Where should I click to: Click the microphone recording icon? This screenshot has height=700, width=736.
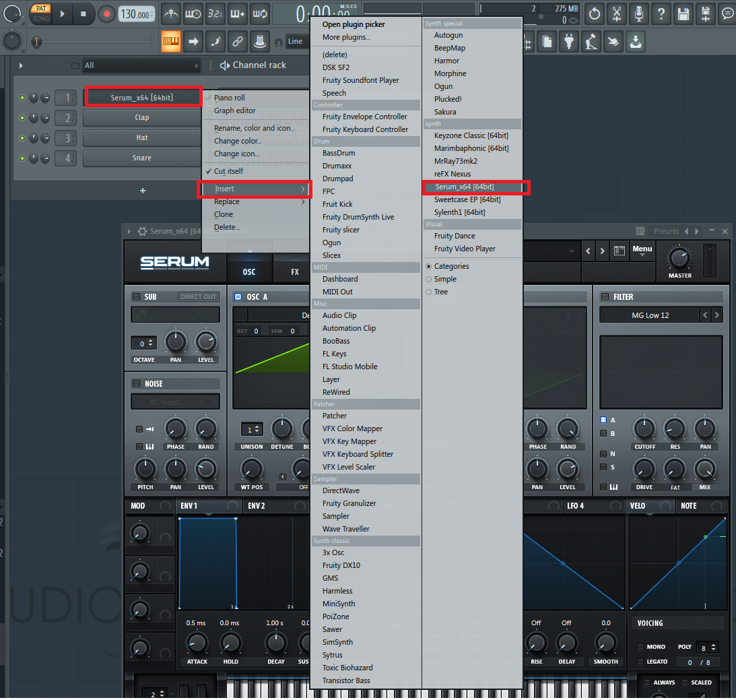pos(639,14)
